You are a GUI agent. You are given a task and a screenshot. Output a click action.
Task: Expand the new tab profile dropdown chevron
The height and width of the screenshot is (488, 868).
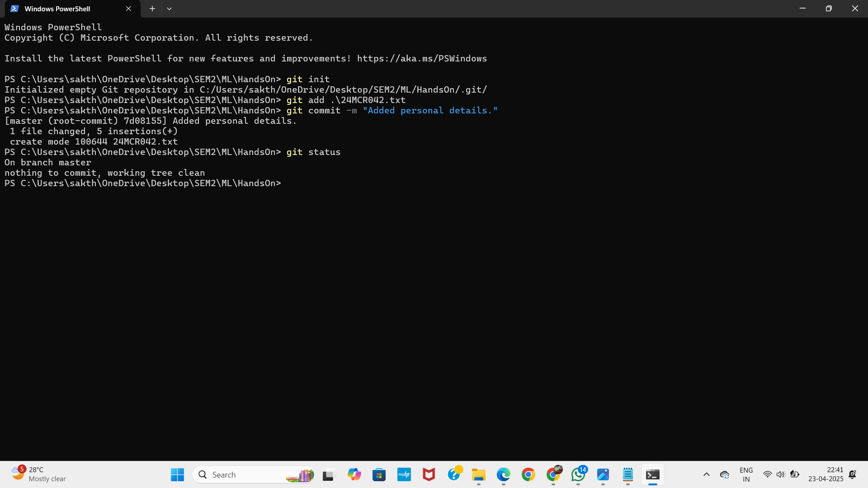coord(169,9)
